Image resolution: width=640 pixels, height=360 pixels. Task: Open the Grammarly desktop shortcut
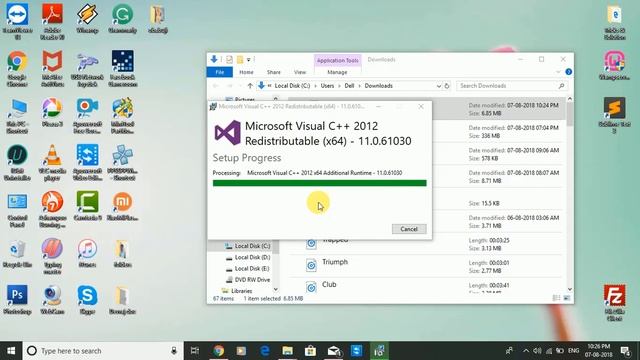click(122, 18)
